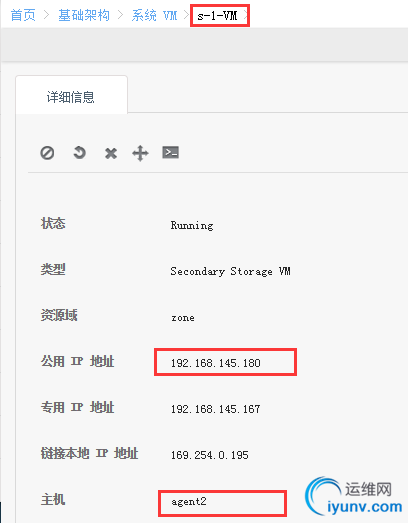Click the stop system VM icon
Viewport: 408px width, 523px height.
[47, 153]
